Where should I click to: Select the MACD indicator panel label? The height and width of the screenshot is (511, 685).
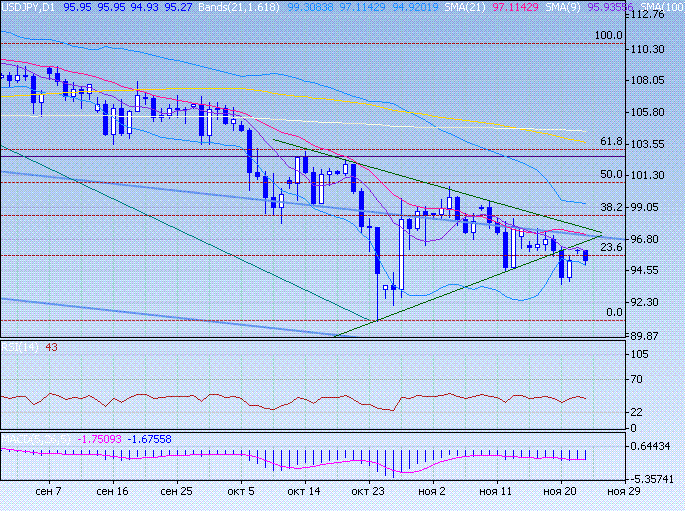(x=38, y=439)
